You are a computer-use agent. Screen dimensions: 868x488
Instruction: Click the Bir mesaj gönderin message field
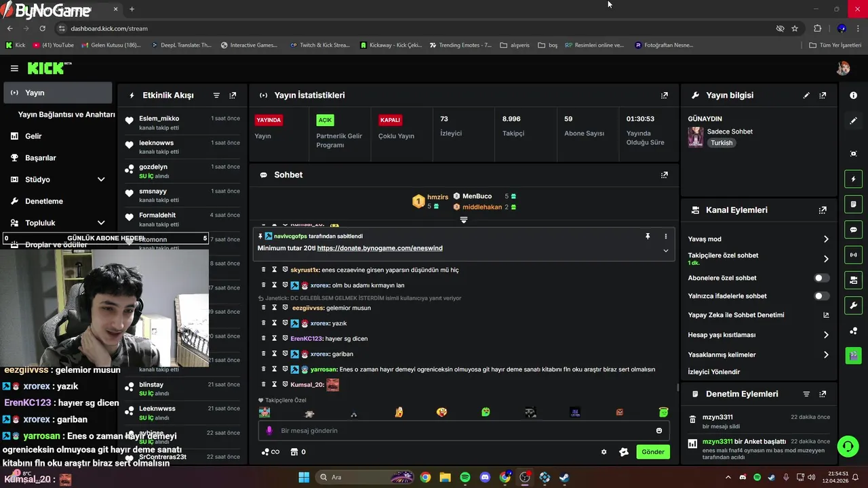[x=464, y=430]
